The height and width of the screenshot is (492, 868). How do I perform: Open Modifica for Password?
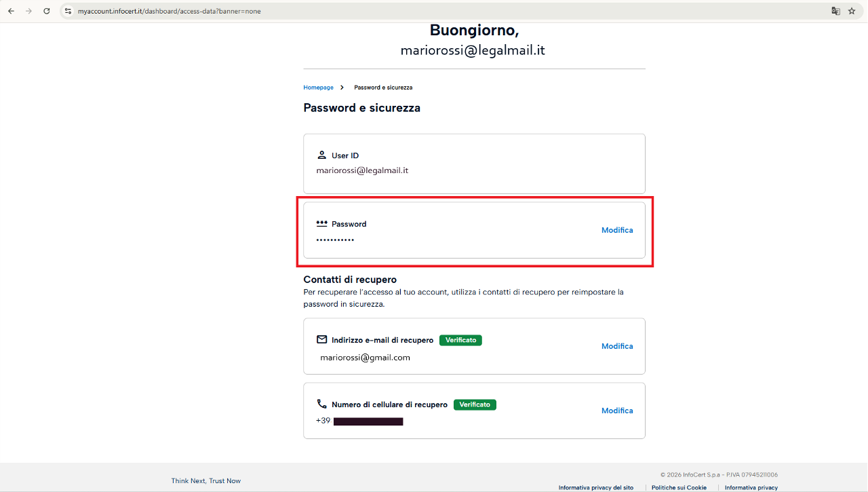pos(617,230)
